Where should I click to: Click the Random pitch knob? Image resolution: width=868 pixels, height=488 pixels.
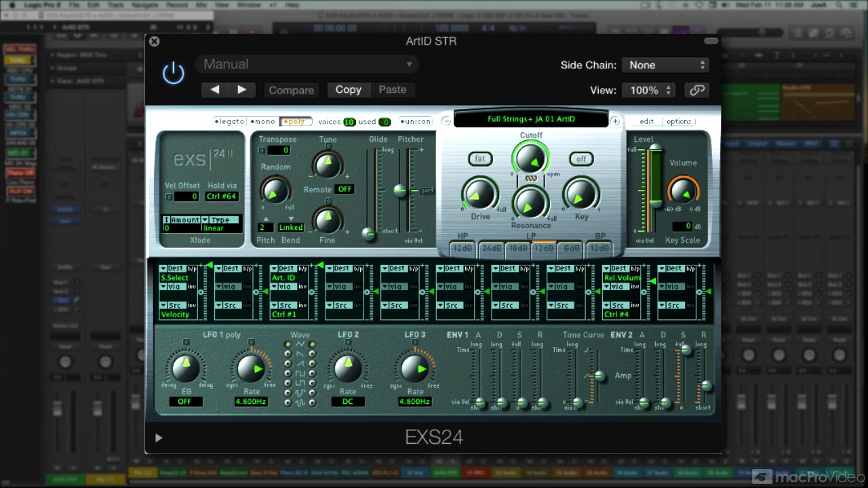(x=275, y=191)
